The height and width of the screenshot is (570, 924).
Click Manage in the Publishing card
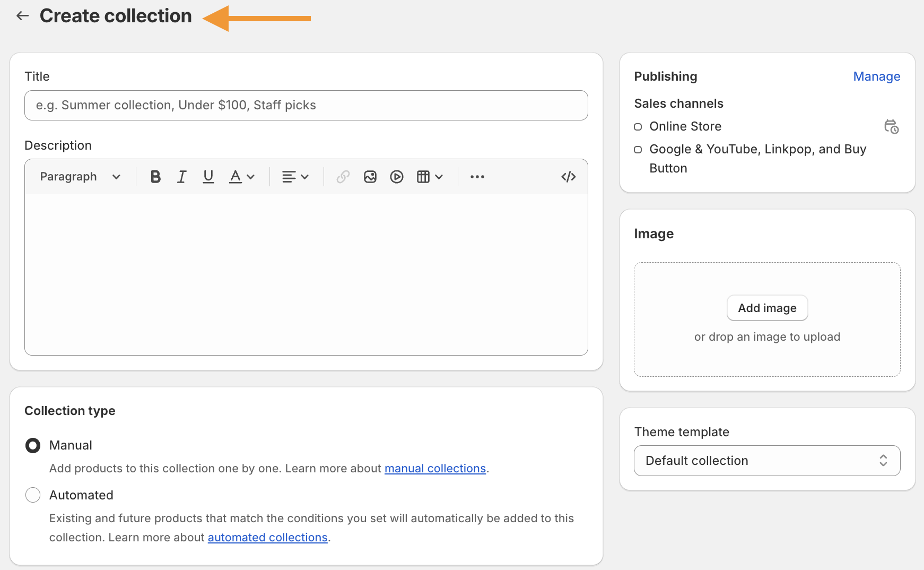876,76
